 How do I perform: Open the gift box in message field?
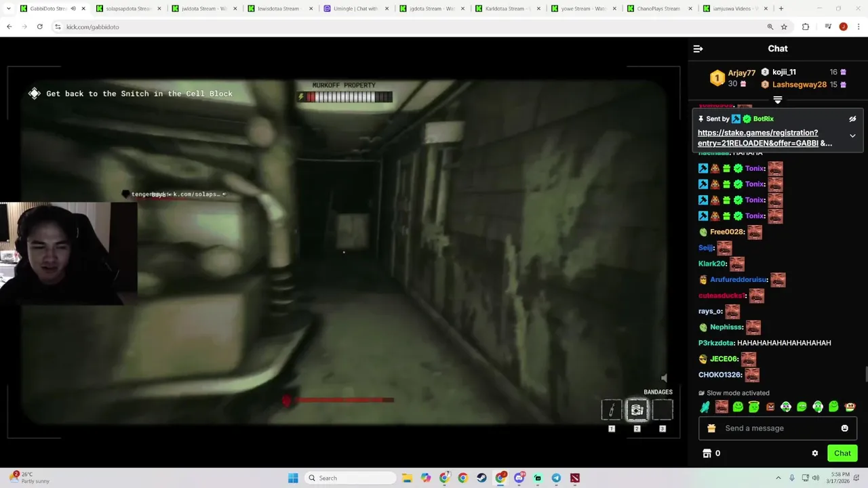pyautogui.click(x=711, y=428)
